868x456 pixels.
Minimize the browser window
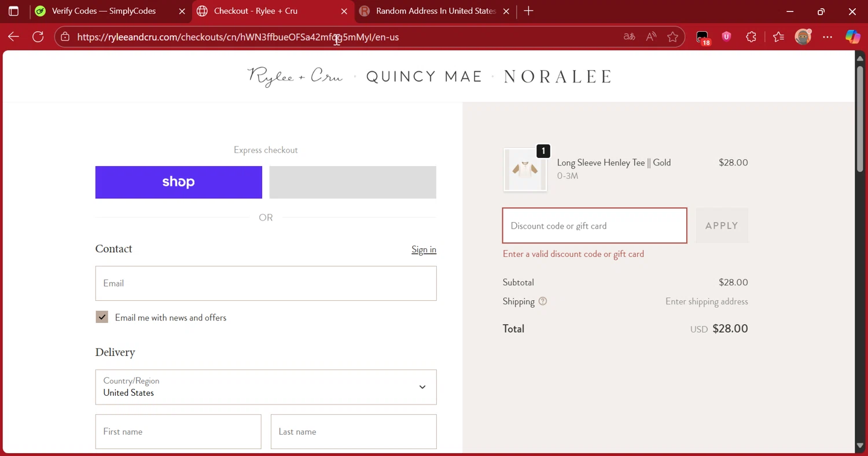point(790,11)
